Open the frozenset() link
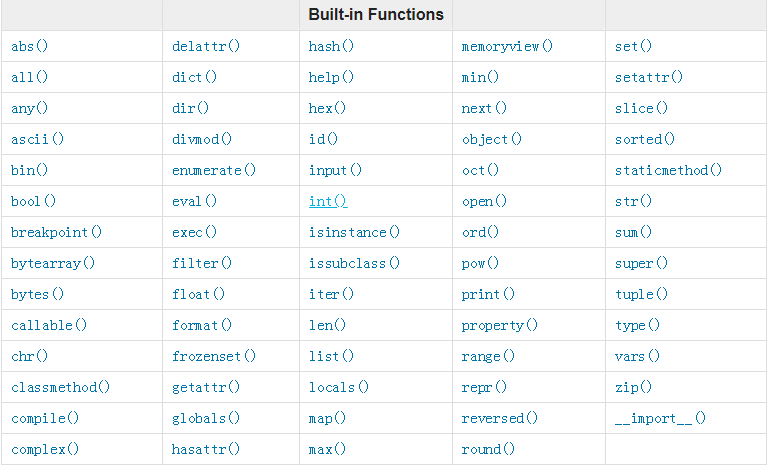Image resolution: width=767 pixels, height=466 pixels. pos(214,356)
